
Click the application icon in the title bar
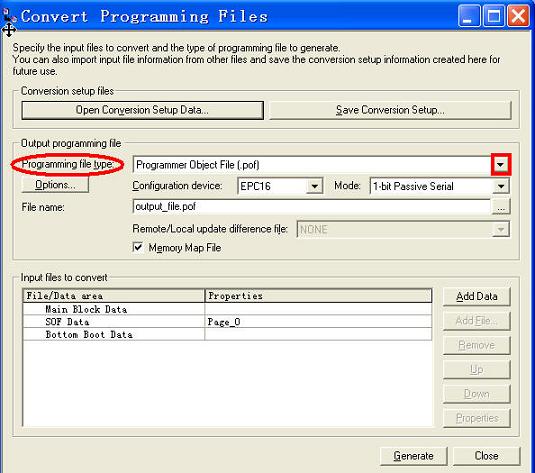(8, 16)
